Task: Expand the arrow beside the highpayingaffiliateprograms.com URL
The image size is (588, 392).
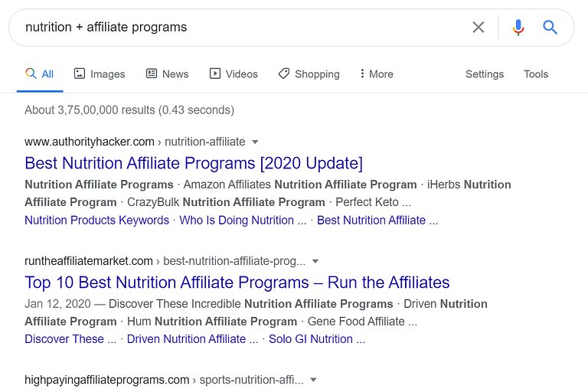Action: [x=313, y=380]
